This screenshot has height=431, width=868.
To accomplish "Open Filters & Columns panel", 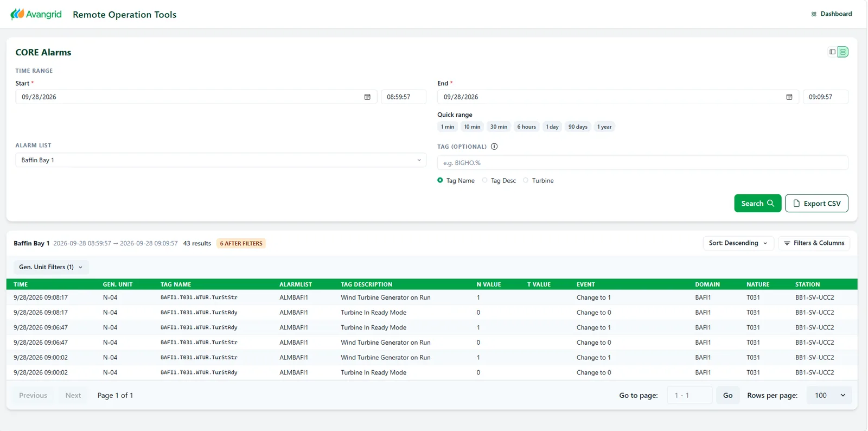I will coord(814,243).
